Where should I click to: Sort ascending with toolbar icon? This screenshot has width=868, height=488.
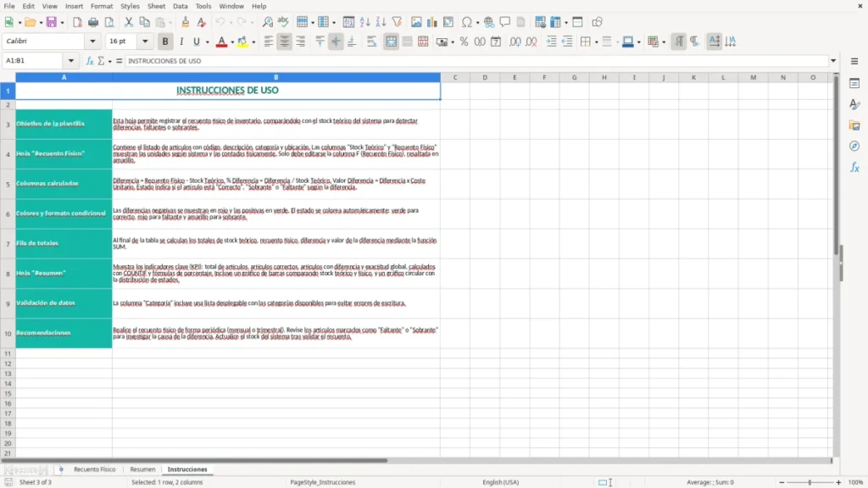click(x=364, y=22)
